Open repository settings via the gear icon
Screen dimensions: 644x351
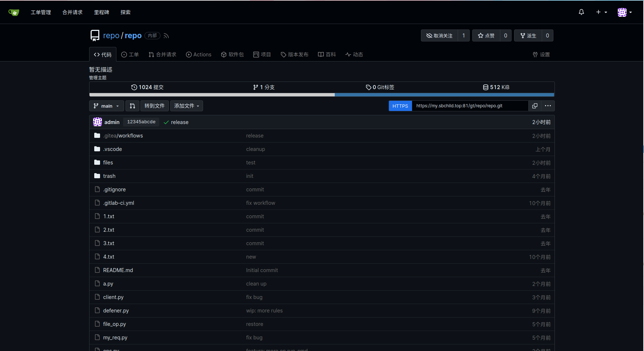tap(541, 55)
